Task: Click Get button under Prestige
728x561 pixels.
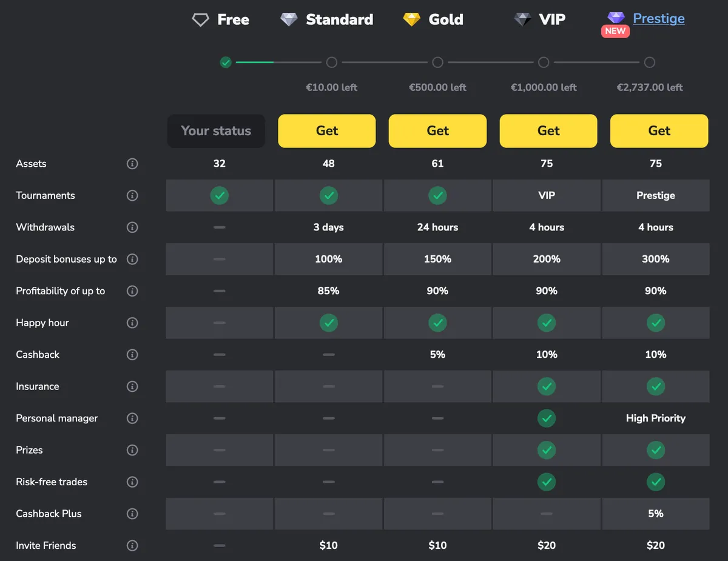Action: pyautogui.click(x=659, y=131)
